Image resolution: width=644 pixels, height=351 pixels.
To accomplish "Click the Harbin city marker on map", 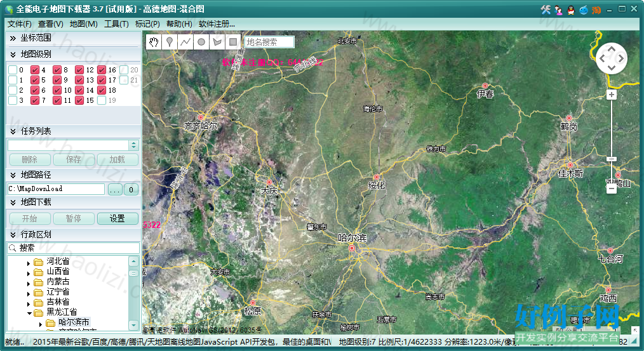I will pos(352,248).
